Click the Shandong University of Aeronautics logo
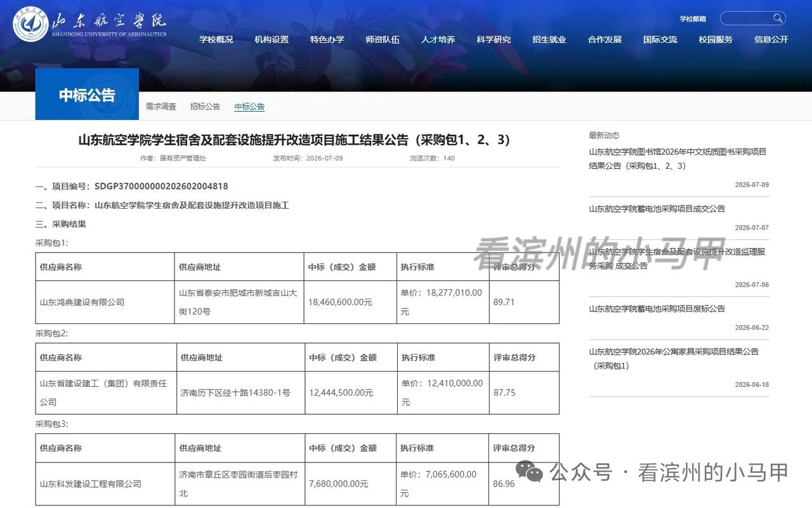This screenshot has height=508, width=812. 90,24
